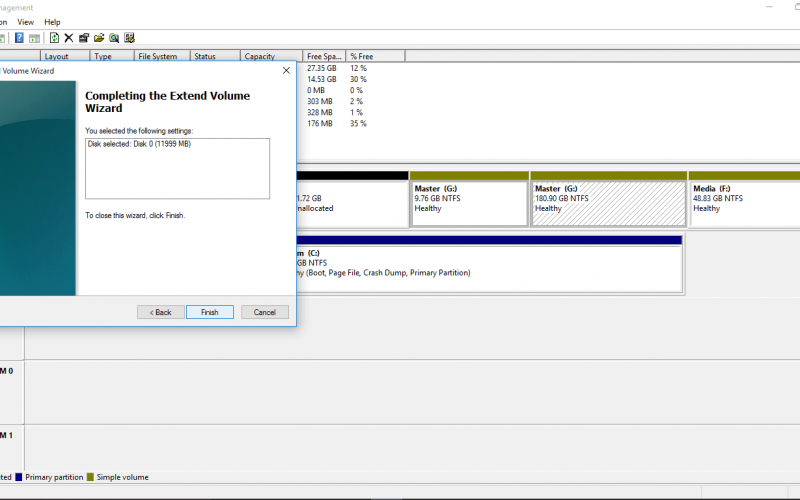Open the view Settings toolbar icon

(129, 38)
